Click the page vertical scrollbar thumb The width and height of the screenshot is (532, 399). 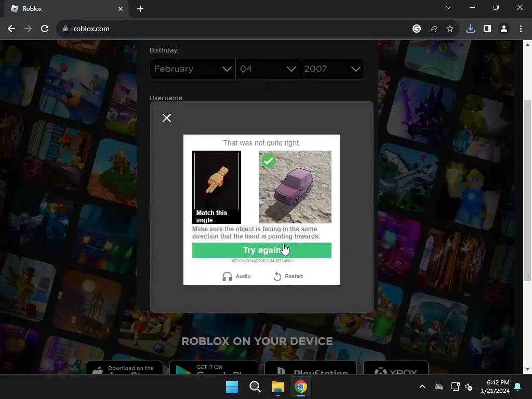[527, 190]
